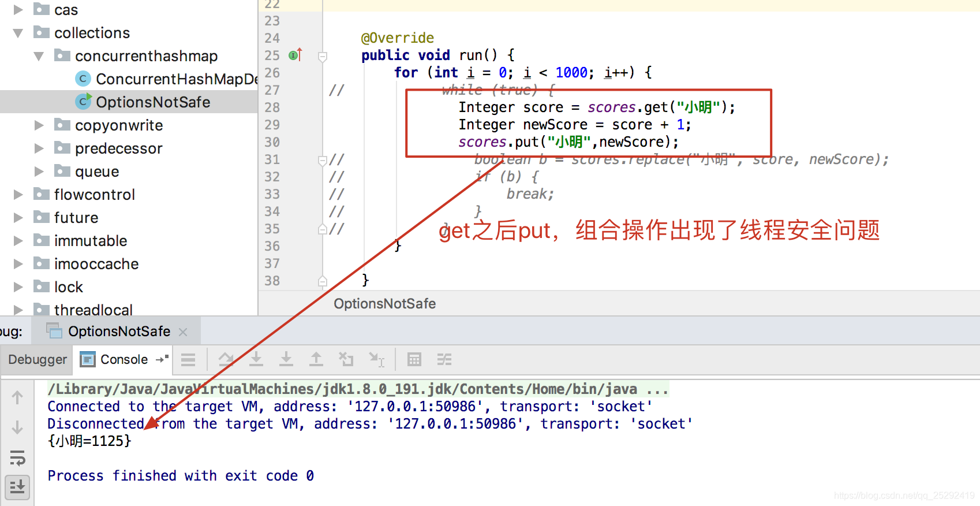Expand the immutable folder

click(x=18, y=241)
